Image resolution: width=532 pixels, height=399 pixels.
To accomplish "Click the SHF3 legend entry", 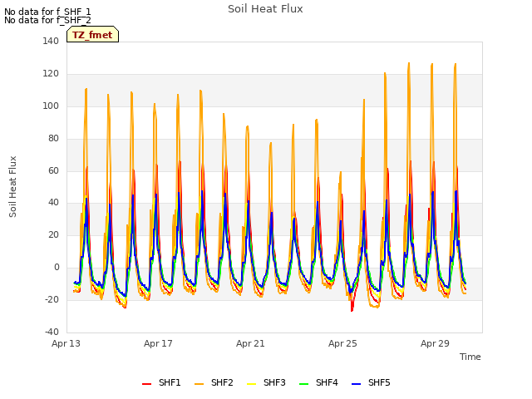I will (266, 382).
